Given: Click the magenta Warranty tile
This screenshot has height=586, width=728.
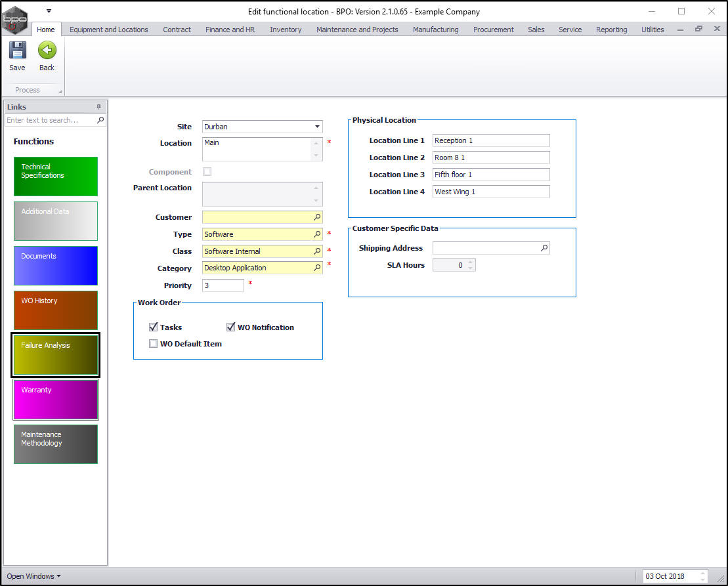Looking at the screenshot, I should [56, 400].
